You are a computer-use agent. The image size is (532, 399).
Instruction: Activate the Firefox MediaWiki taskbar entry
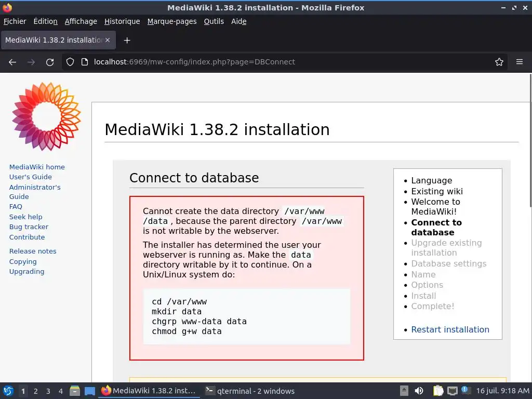[149, 391]
